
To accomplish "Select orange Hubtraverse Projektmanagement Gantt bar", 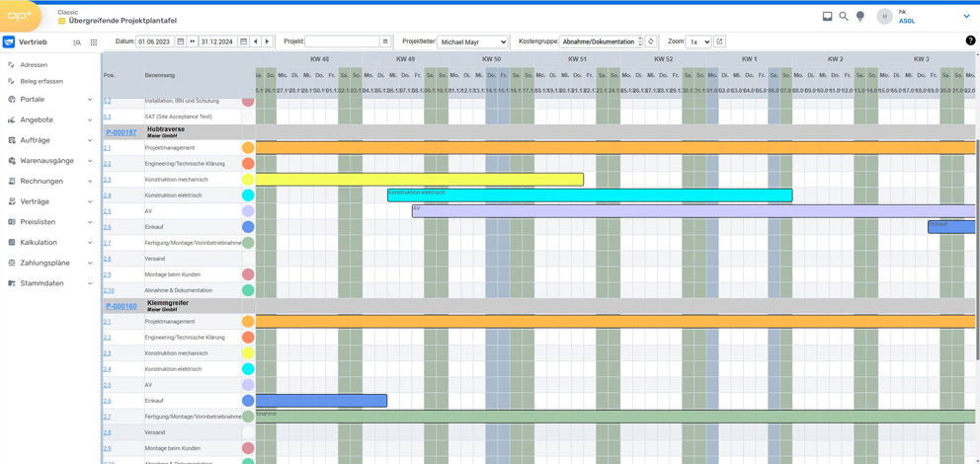I will pos(615,148).
